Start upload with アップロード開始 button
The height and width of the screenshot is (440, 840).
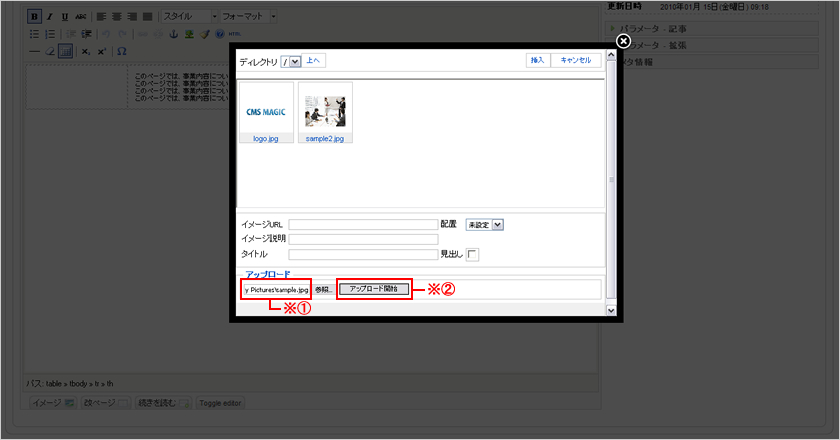pyautogui.click(x=374, y=289)
